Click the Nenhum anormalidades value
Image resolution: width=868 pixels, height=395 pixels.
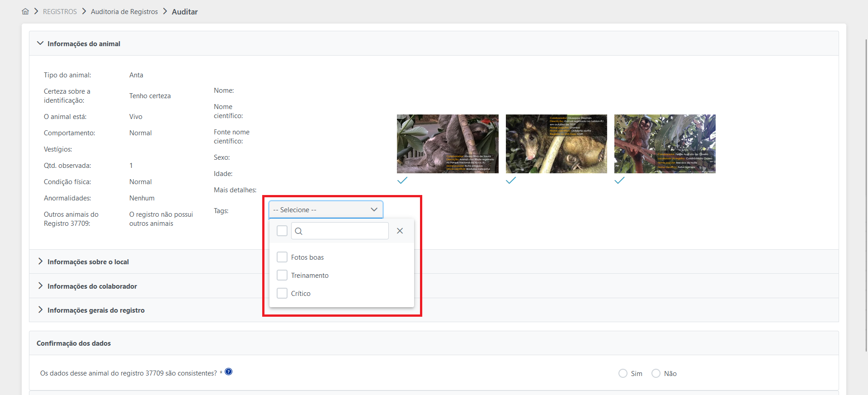pos(142,198)
